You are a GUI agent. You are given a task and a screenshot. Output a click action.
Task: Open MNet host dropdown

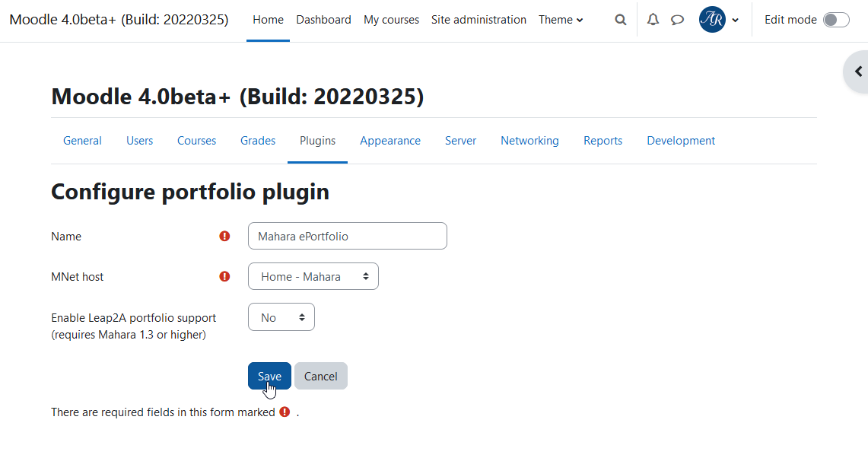pyautogui.click(x=313, y=276)
